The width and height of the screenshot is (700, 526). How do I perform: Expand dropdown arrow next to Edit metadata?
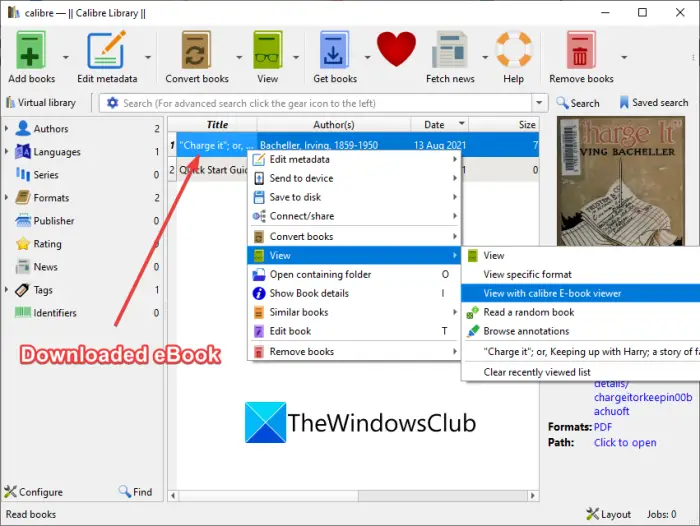(148, 57)
